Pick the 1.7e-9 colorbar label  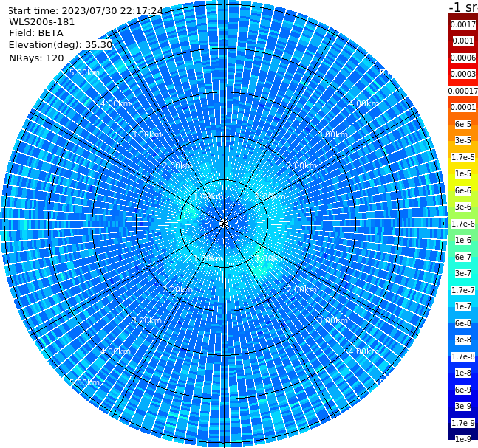(463, 423)
